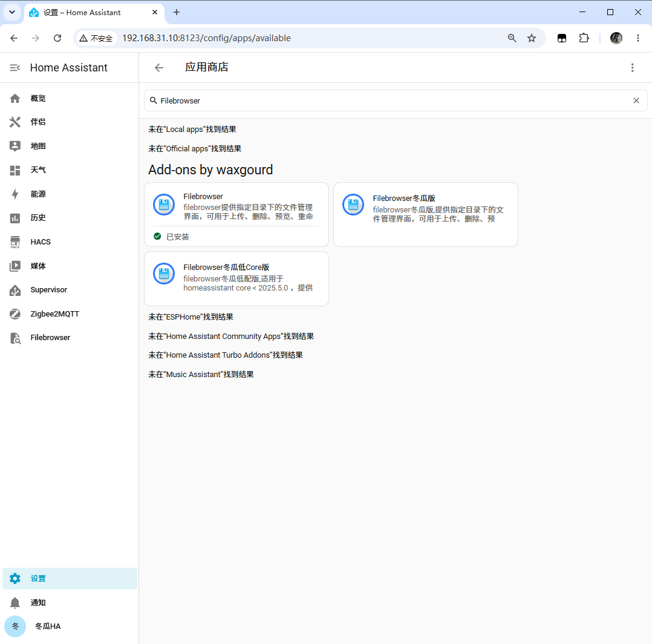Open the Zigbee2MQTT icon in sidebar
Viewport: 652px width, 644px height.
tap(15, 314)
